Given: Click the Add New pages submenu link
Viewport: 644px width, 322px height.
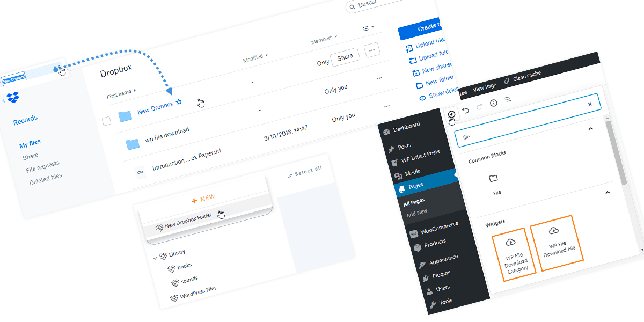Looking at the screenshot, I should click(x=417, y=212).
